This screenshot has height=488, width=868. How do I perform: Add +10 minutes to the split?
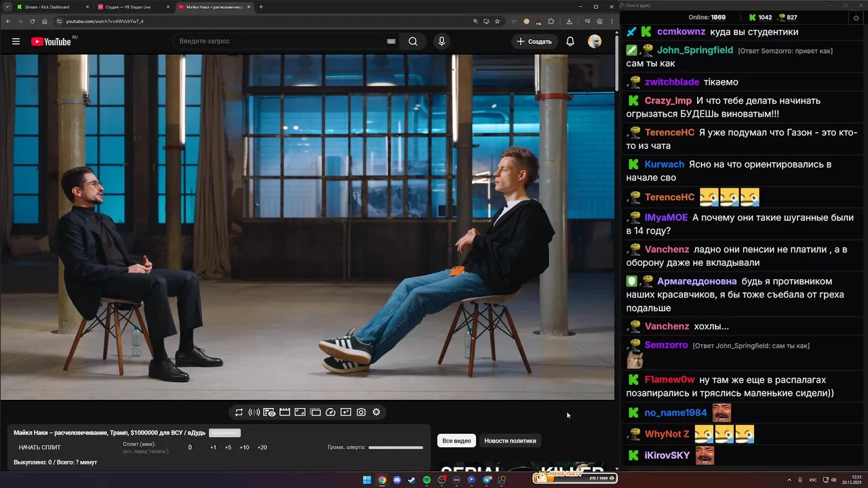[244, 447]
